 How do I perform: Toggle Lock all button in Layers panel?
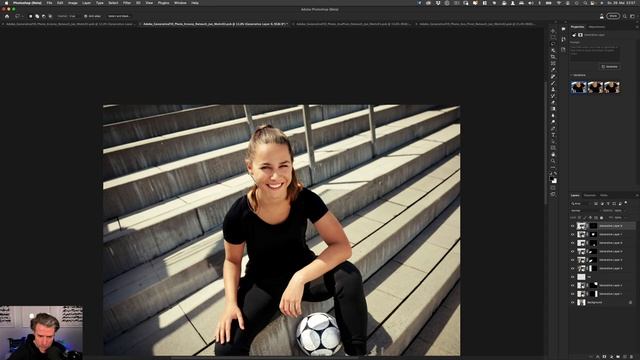tap(601, 218)
